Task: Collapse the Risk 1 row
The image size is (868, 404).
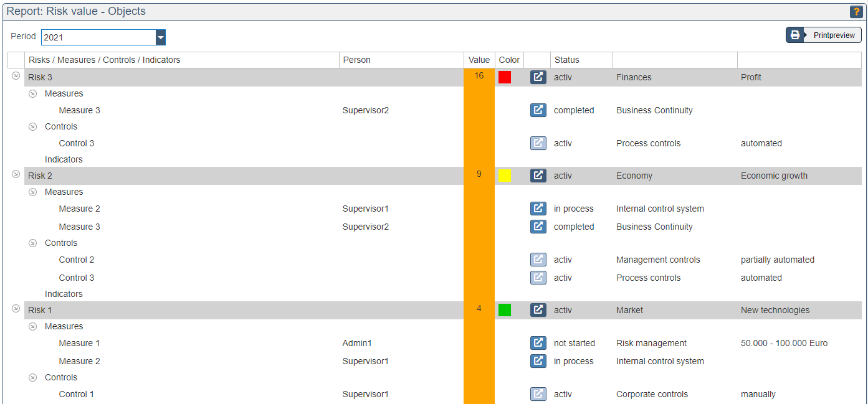Action: [x=16, y=309]
